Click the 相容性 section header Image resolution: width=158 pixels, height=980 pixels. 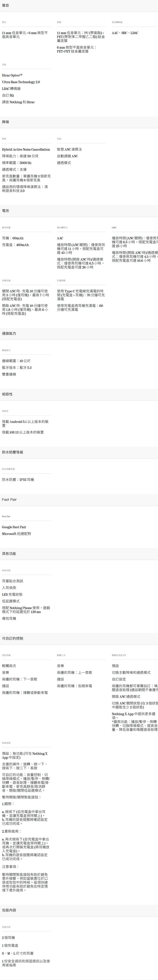pos(7,394)
